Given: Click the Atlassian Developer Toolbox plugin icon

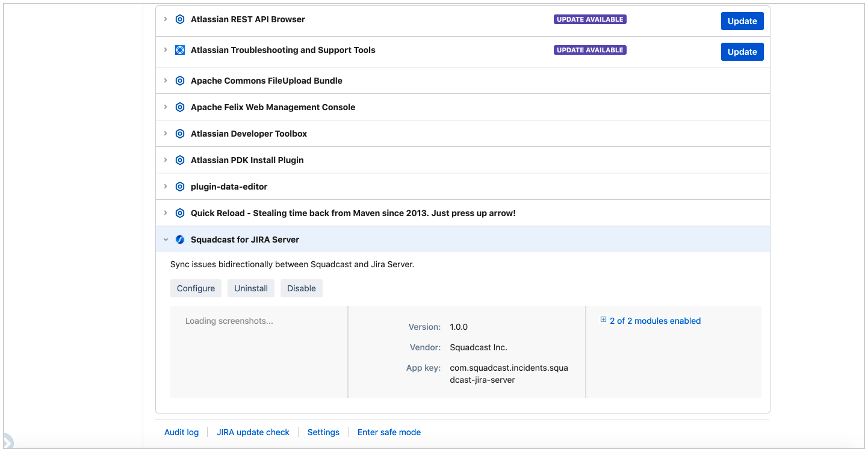Looking at the screenshot, I should click(179, 134).
